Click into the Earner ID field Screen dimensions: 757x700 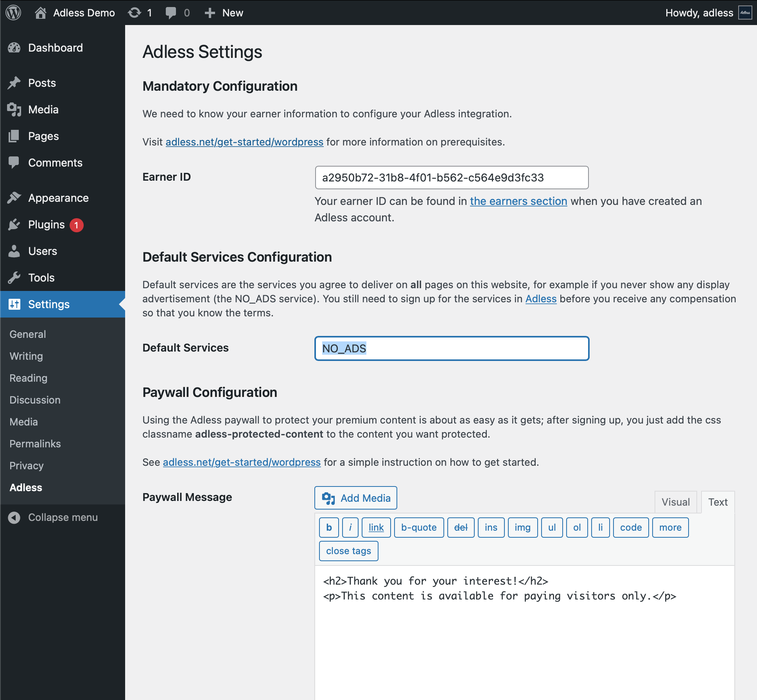451,178
